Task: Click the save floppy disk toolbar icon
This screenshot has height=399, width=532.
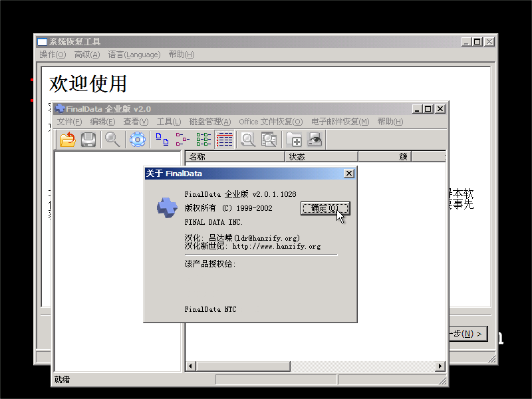Action: (88, 140)
